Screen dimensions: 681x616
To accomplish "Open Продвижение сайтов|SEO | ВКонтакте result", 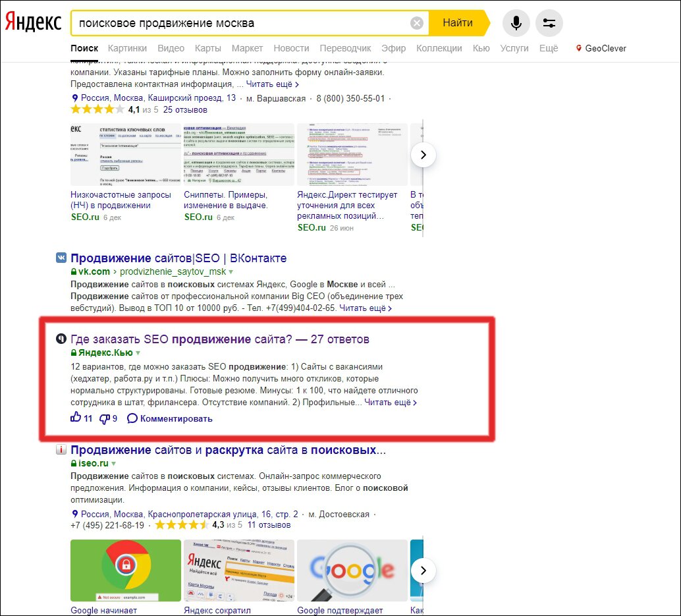I will [x=178, y=258].
